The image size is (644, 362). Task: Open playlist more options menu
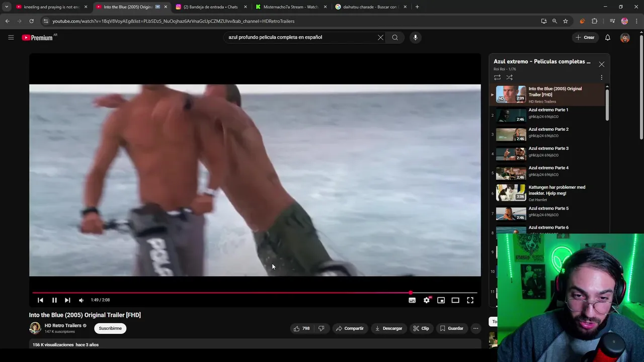(x=601, y=77)
